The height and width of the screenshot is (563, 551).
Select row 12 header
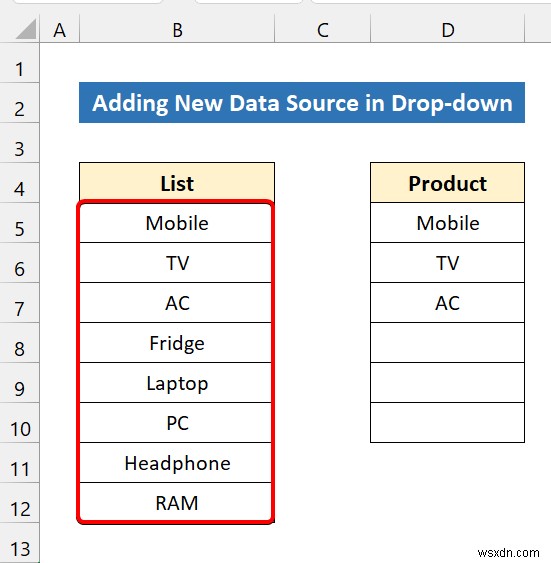(19, 503)
